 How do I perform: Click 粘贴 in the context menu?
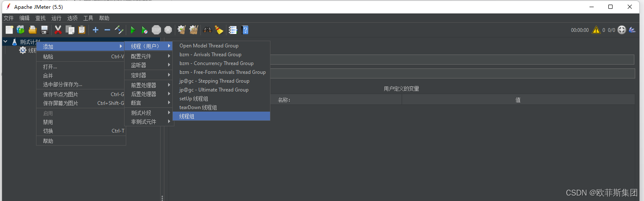(x=81, y=57)
